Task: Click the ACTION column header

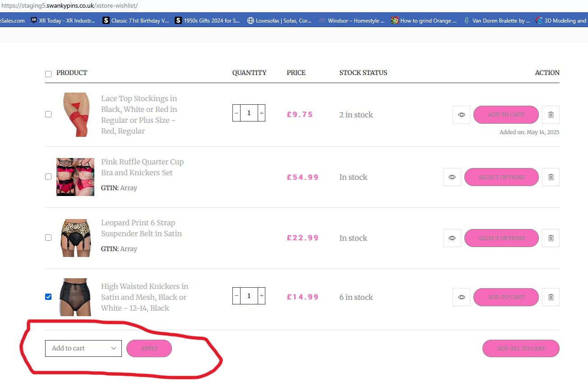Action: click(547, 73)
